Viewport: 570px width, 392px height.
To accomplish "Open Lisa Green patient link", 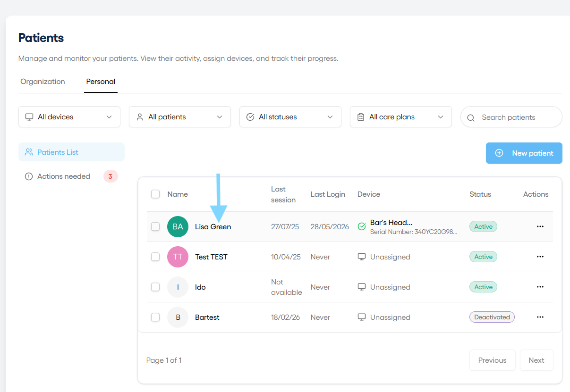I will (213, 227).
